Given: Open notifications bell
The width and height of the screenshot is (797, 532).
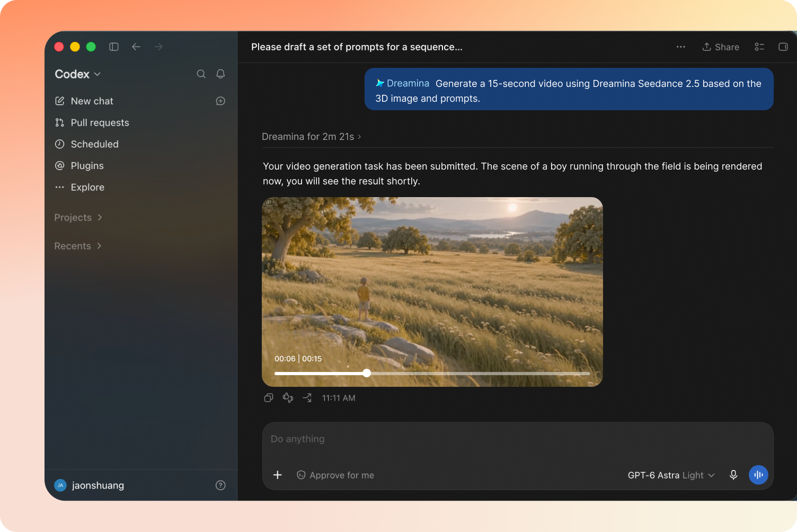Looking at the screenshot, I should pos(220,74).
